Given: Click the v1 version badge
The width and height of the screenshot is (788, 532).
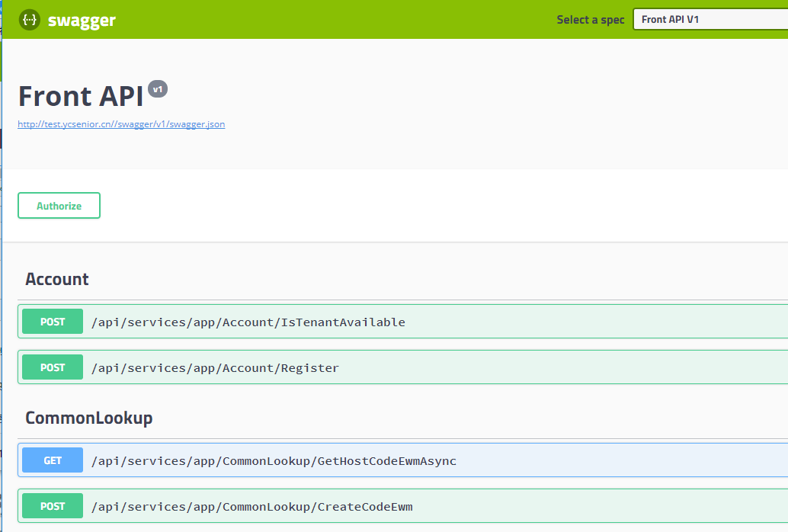Looking at the screenshot, I should pos(158,89).
